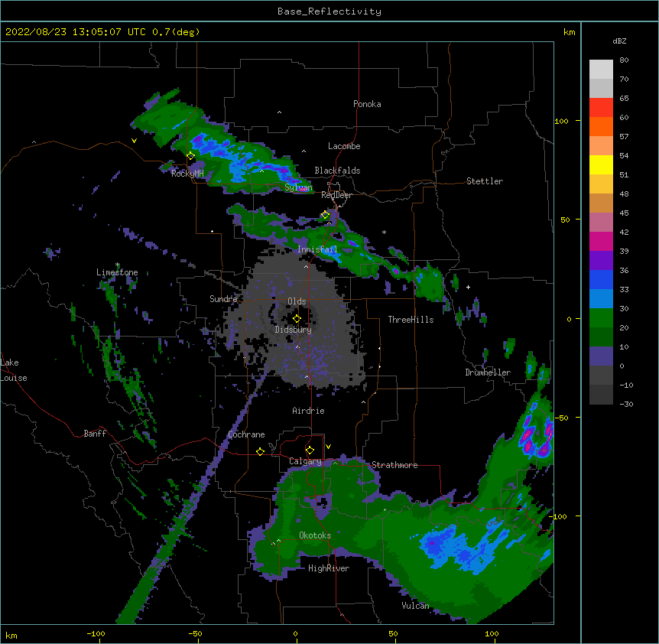Click the yellow V marker northeast of Calgary
Viewport: 659px width, 644px height.
[x=328, y=447]
